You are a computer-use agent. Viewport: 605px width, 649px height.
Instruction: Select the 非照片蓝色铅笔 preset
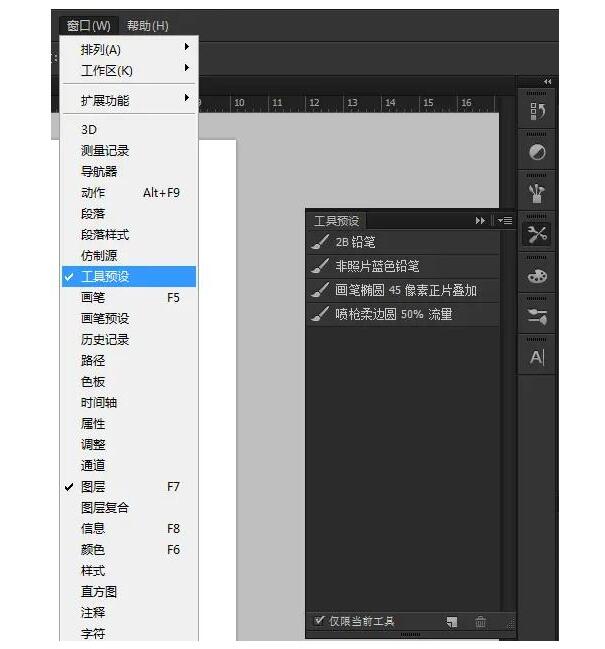pos(403,266)
